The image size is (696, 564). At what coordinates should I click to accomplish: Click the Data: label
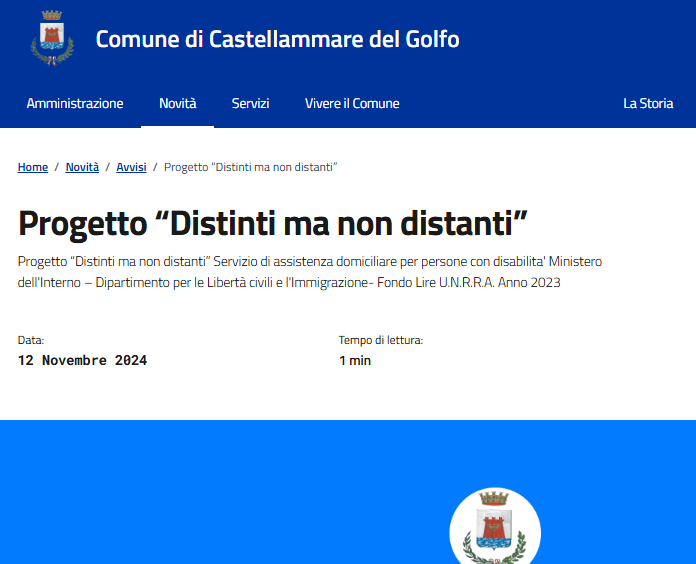tap(31, 340)
